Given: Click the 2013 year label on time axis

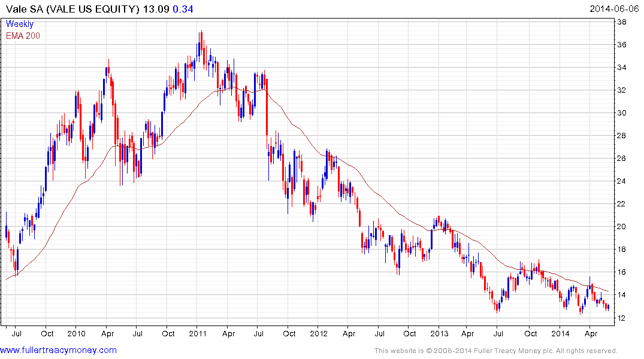Looking at the screenshot, I should pyautogui.click(x=440, y=333).
